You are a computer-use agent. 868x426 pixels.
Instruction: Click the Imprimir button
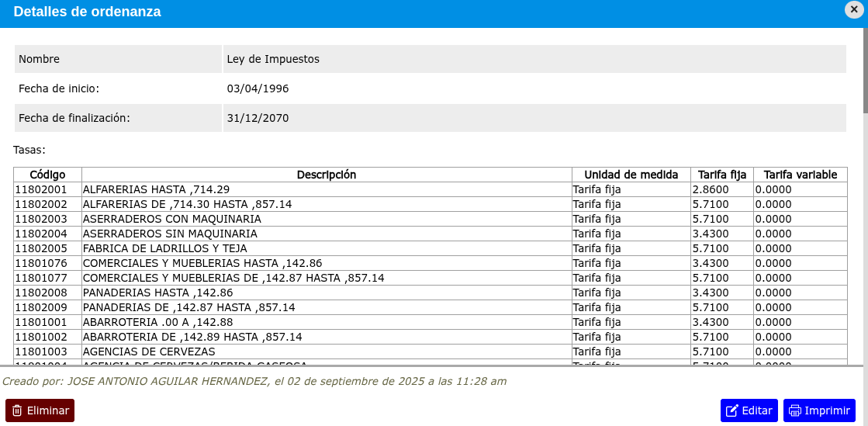[x=819, y=410]
